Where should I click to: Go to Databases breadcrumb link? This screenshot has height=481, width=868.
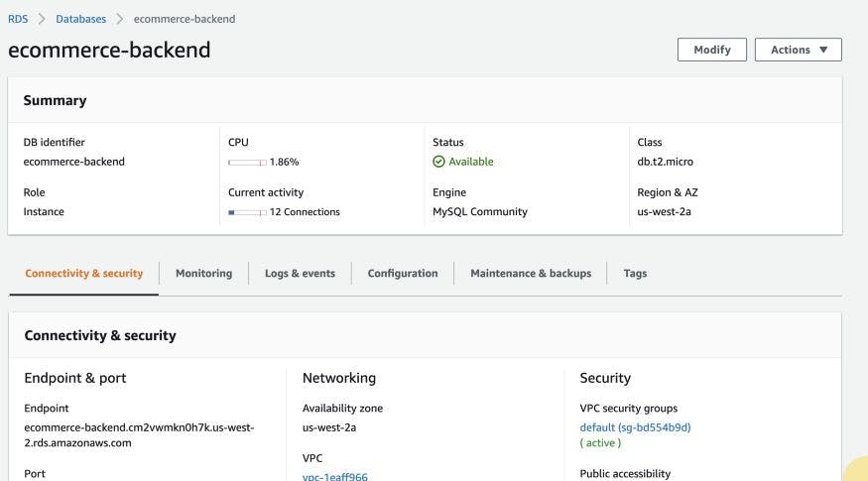80,19
